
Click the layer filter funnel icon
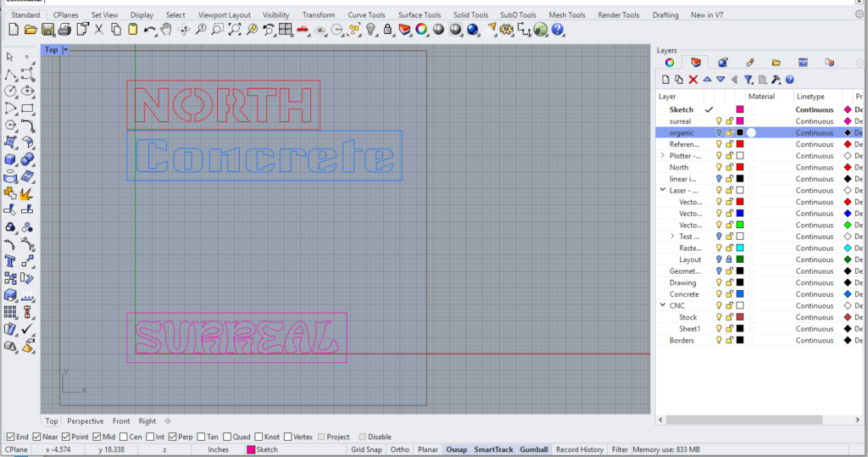coord(748,80)
